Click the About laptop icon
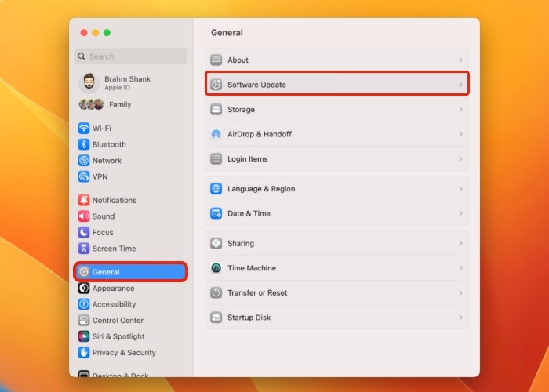Screen dimensions: 549x392 pyautogui.click(x=216, y=60)
